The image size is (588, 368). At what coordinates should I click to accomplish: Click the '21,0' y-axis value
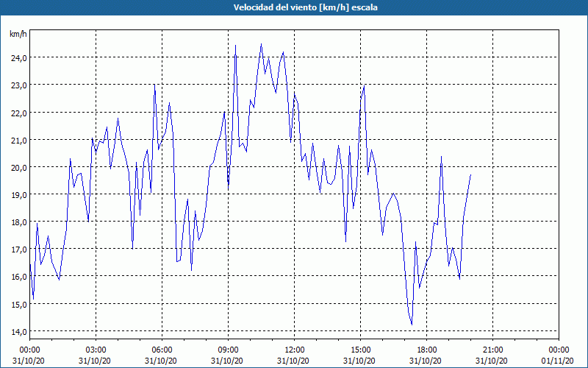point(19,140)
